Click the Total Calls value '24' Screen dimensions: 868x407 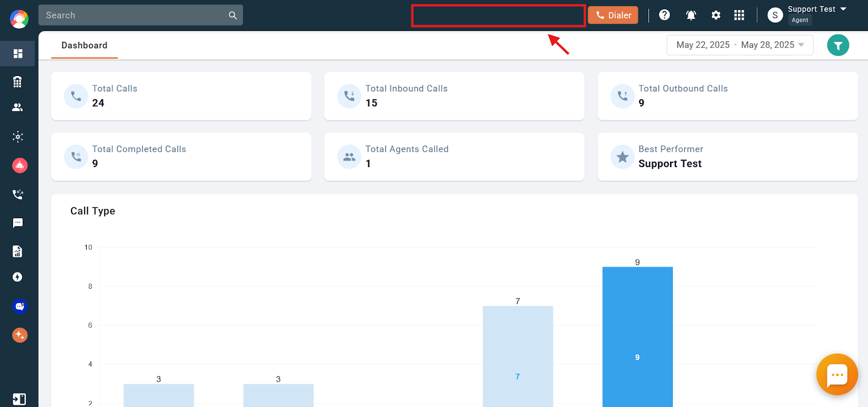coord(98,103)
